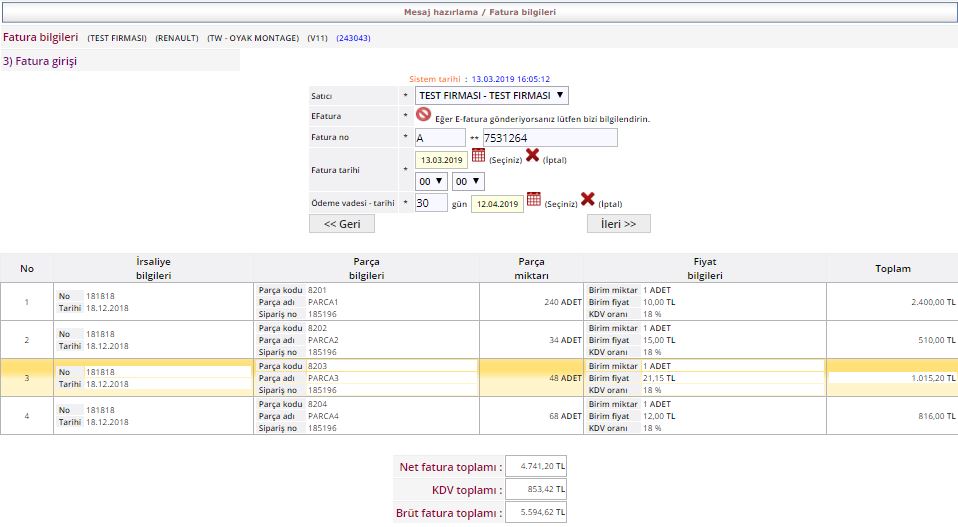Open the invoice hour dropdown
Screen dimensions: 958x527
coord(431,182)
